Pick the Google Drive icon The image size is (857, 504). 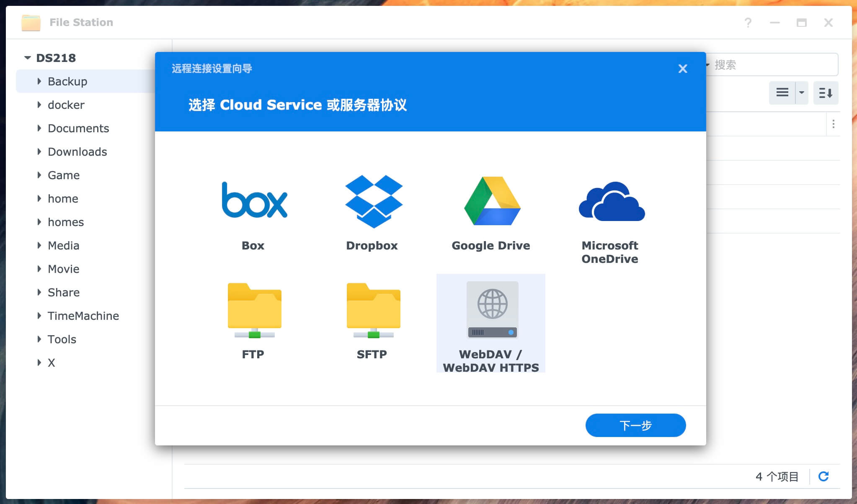(x=492, y=202)
